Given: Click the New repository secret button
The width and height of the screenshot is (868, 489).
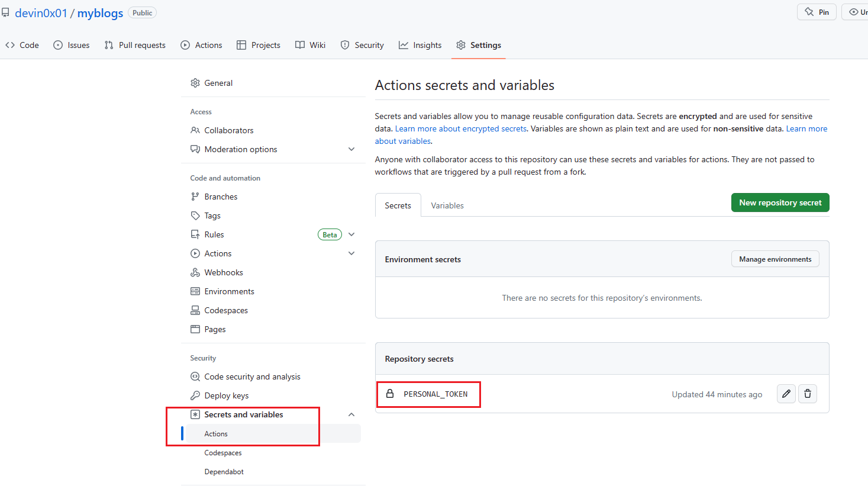Looking at the screenshot, I should coord(780,202).
